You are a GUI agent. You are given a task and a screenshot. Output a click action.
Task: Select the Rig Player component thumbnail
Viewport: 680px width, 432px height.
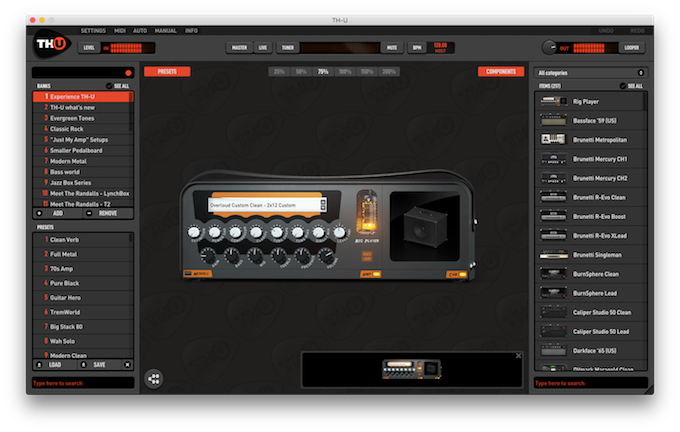(x=553, y=101)
